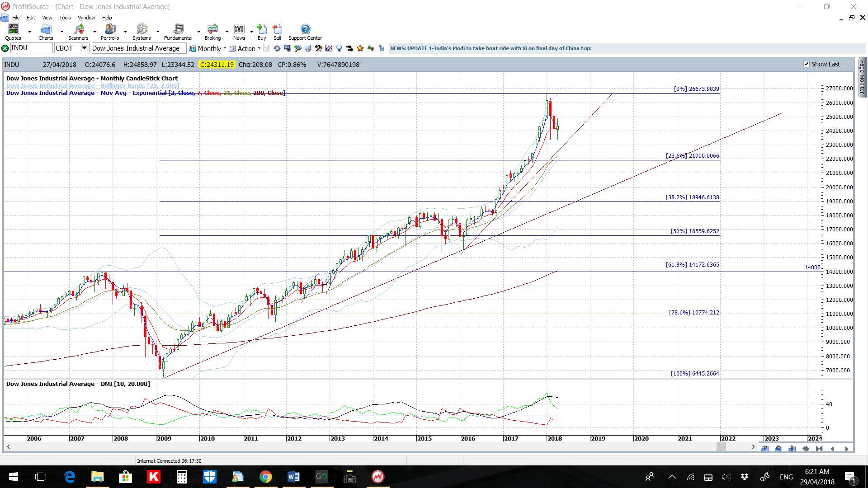Launch the Scanners tool
The width and height of the screenshot is (868, 488).
point(78,32)
